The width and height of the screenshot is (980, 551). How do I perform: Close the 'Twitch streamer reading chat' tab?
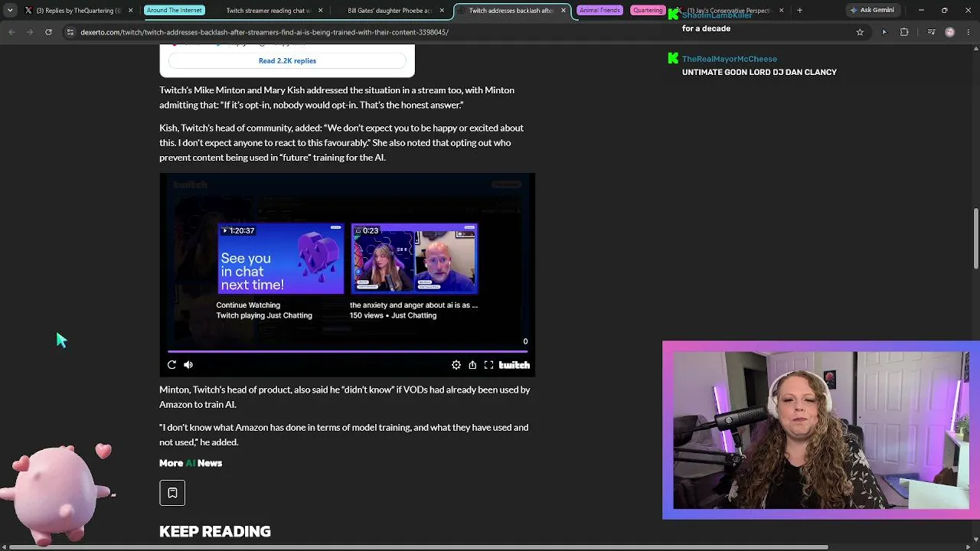click(x=320, y=11)
